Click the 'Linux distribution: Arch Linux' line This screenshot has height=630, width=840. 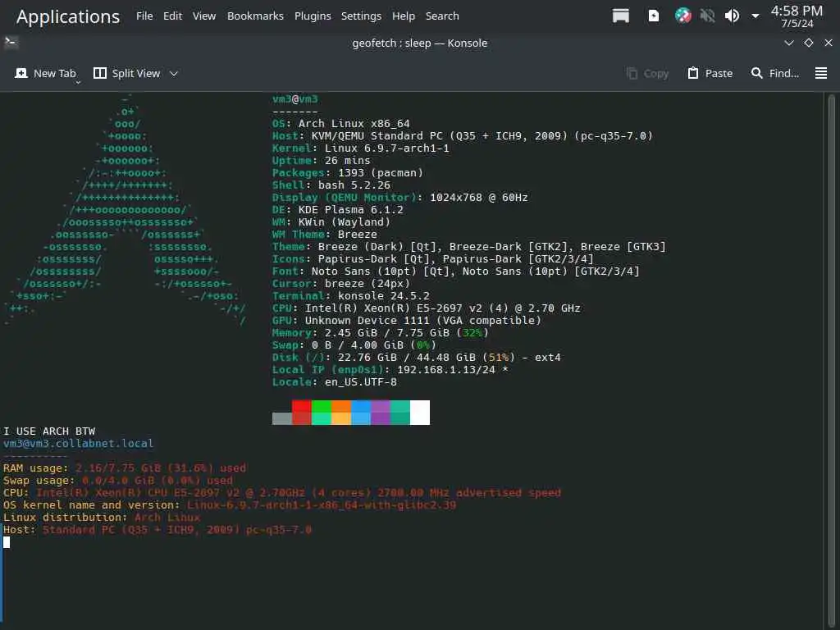pos(101,518)
